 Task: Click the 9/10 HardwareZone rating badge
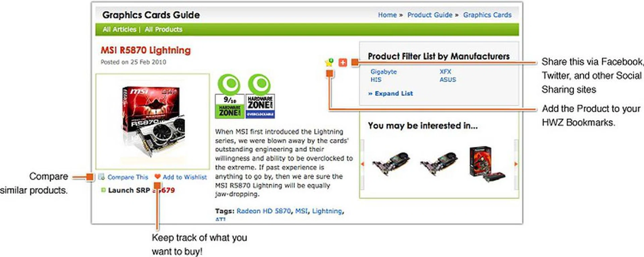point(229,96)
